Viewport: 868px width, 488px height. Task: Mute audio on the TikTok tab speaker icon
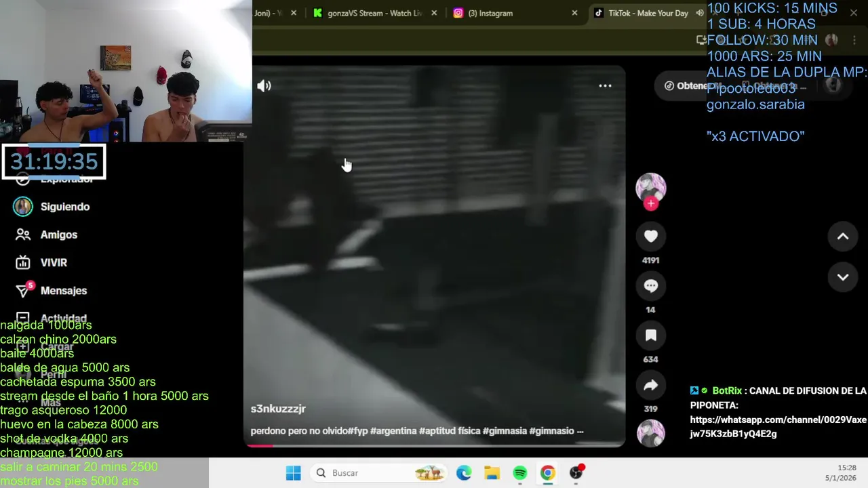click(x=700, y=13)
